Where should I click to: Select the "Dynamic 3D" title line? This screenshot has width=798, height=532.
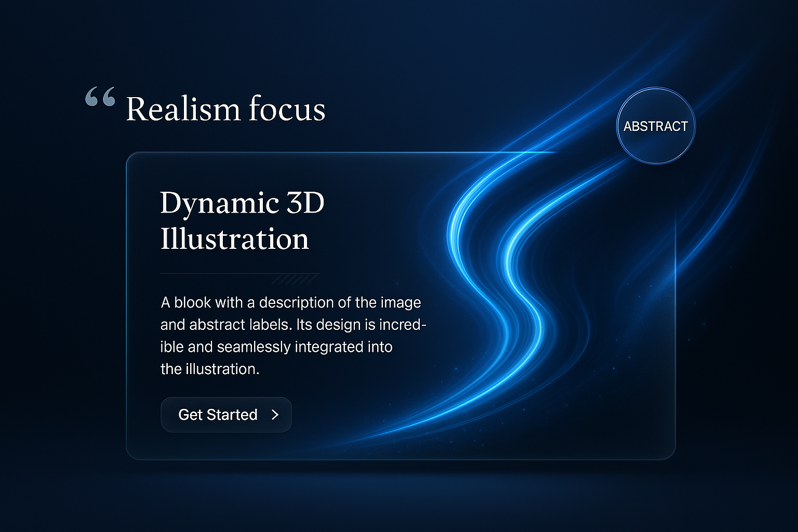tap(242, 203)
